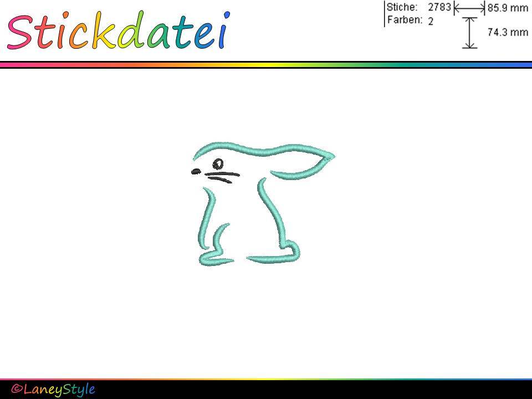
Task: Click the Farben value 2
Action: coord(431,21)
